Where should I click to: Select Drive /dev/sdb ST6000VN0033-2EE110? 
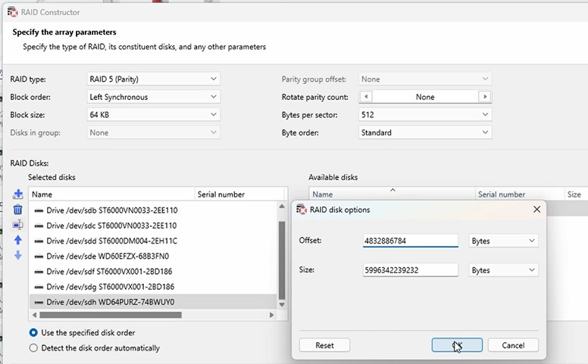click(153, 210)
